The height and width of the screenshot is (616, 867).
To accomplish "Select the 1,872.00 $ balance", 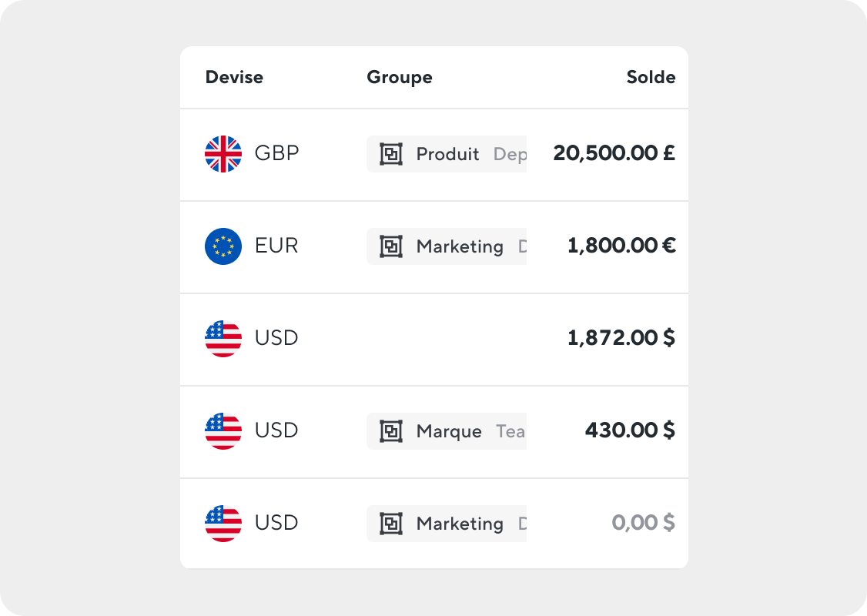I will [621, 338].
